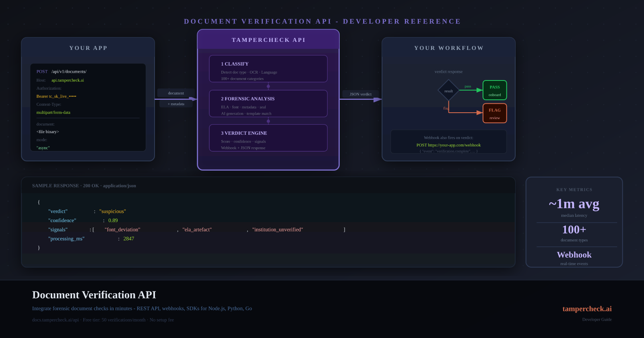Viewport: 644px width, 338px height.
Task: Click the api.tampercheck.ai host value
Action: pyautogui.click(x=68, y=80)
